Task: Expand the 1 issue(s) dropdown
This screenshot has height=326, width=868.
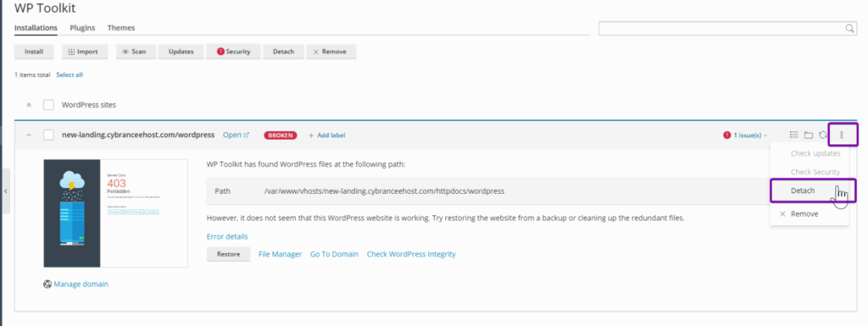Action: (750, 135)
